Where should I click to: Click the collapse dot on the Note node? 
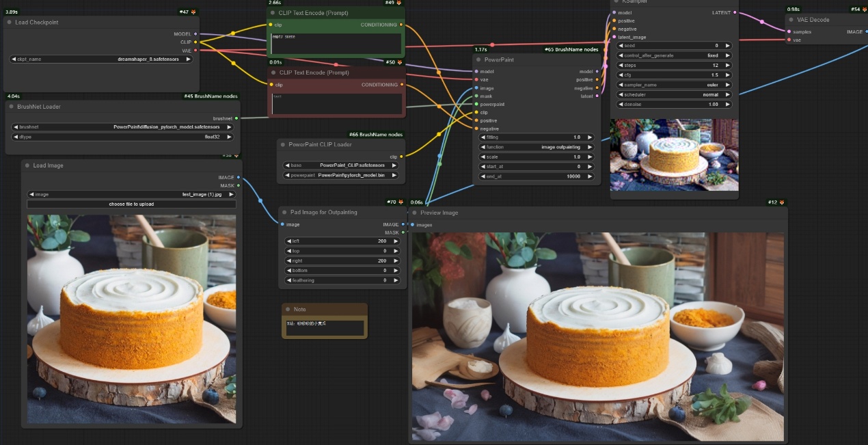288,310
